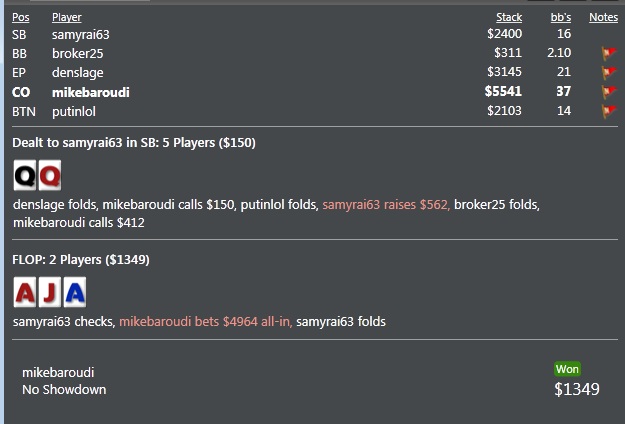Sort by the Pos column header
Image resolution: width=625 pixels, height=424 pixels.
point(21,18)
